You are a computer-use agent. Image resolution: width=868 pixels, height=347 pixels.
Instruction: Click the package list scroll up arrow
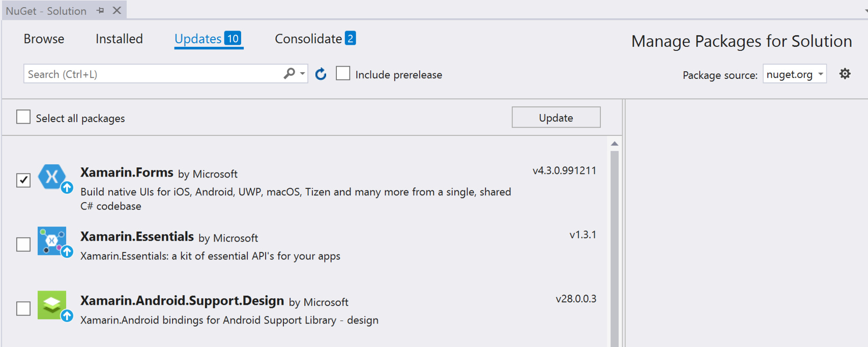pos(615,144)
